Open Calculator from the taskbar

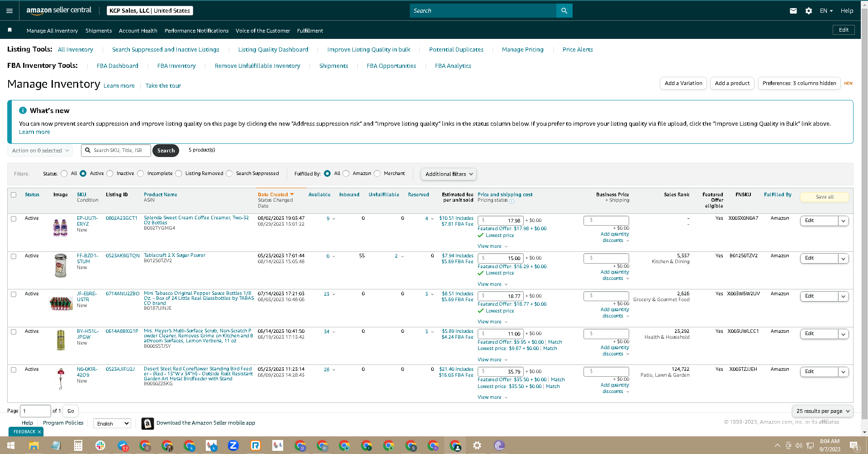click(78, 446)
